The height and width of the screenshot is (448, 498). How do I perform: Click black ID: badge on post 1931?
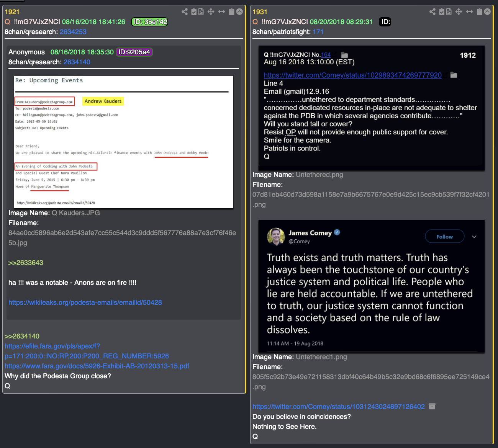[385, 22]
